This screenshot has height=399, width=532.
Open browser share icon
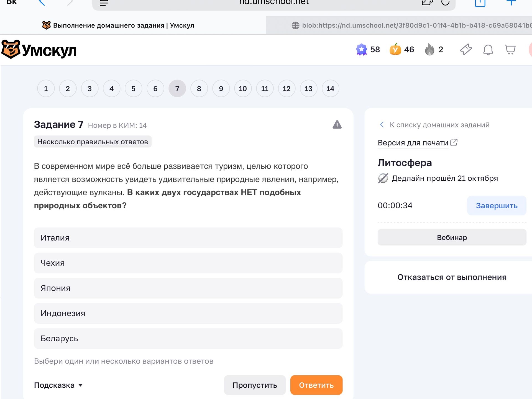tap(480, 3)
